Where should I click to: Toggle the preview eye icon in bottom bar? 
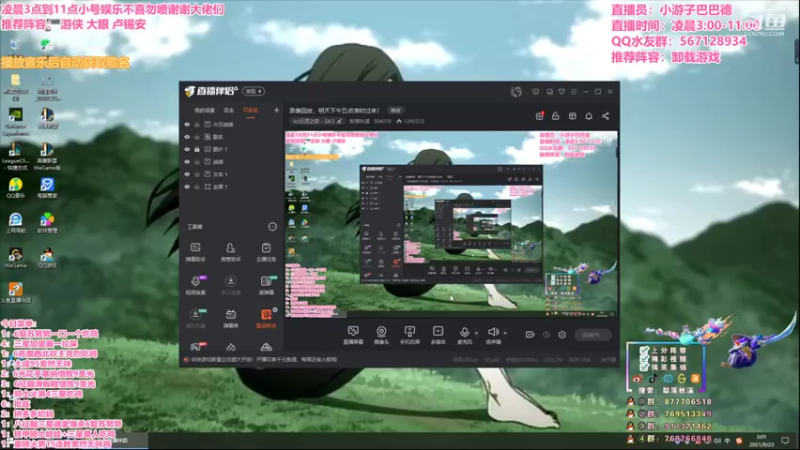point(546,335)
